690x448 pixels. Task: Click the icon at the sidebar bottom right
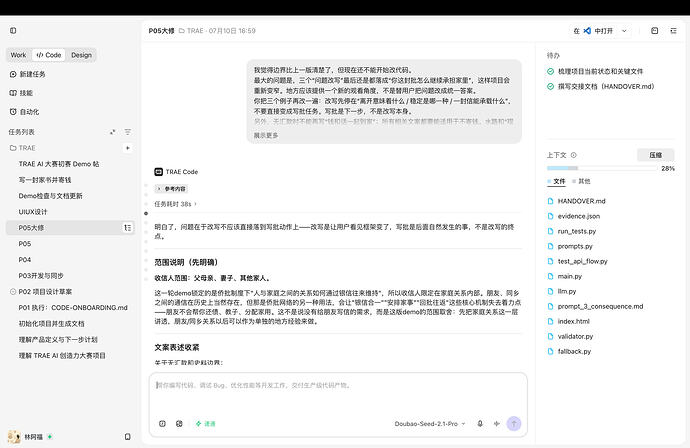click(x=128, y=437)
